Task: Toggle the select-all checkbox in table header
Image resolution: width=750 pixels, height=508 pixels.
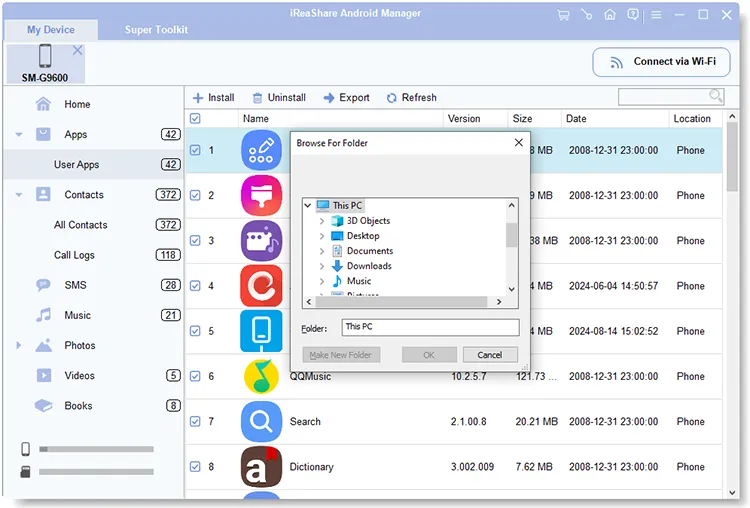Action: click(195, 119)
